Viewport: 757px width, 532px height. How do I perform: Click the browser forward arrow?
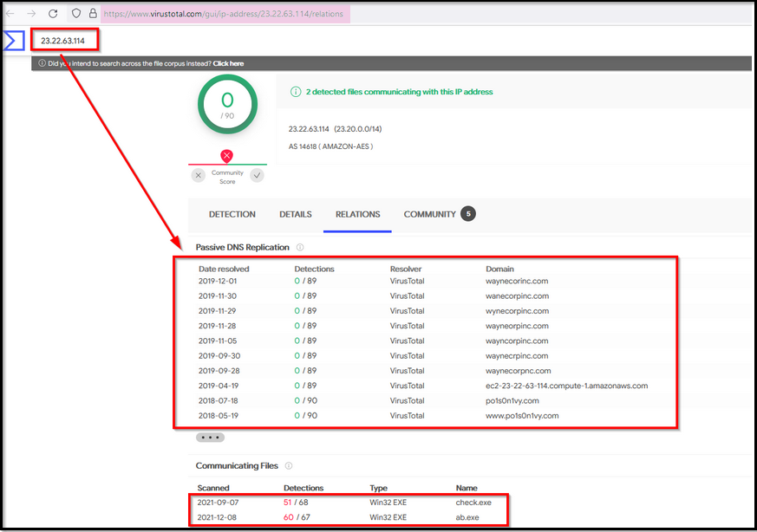coord(31,14)
